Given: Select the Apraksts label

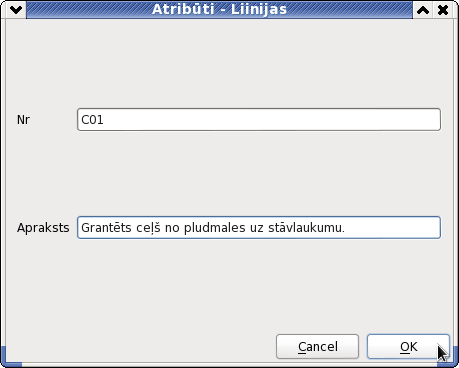Looking at the screenshot, I should 43,228.
